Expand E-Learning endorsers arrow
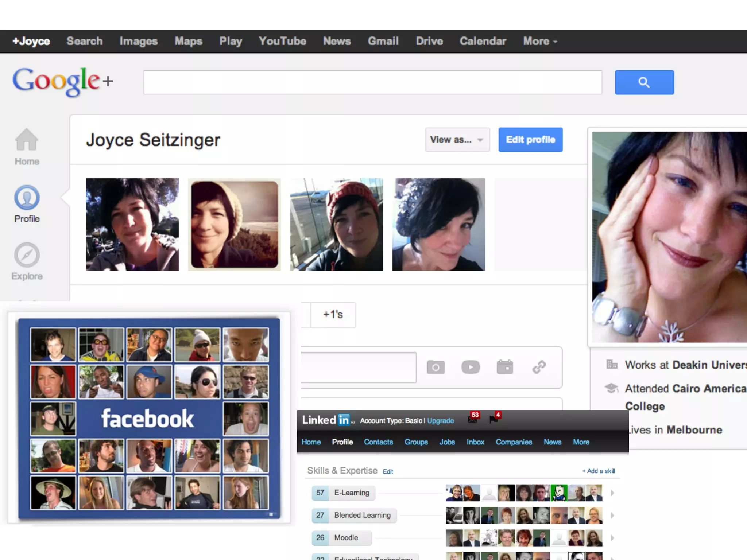 [612, 493]
